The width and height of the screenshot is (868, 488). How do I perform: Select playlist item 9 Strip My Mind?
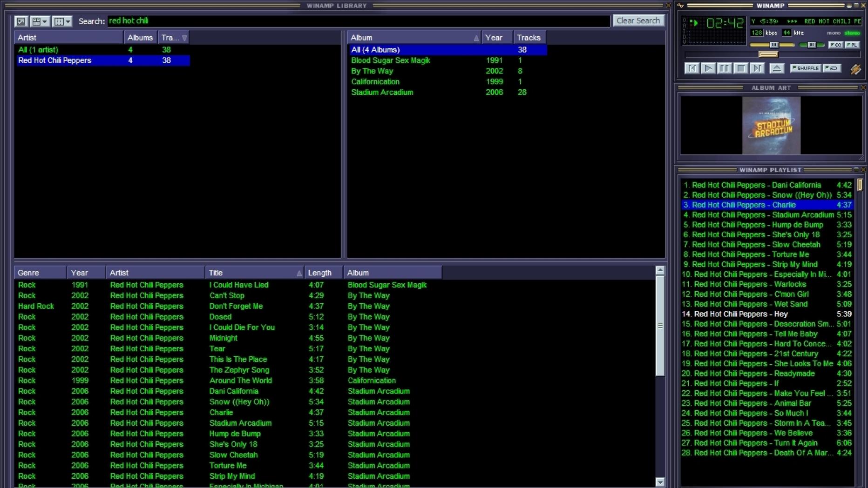pyautogui.click(x=767, y=264)
